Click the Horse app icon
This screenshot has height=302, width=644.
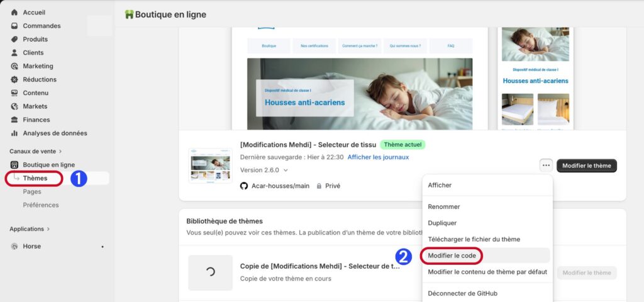(x=14, y=247)
